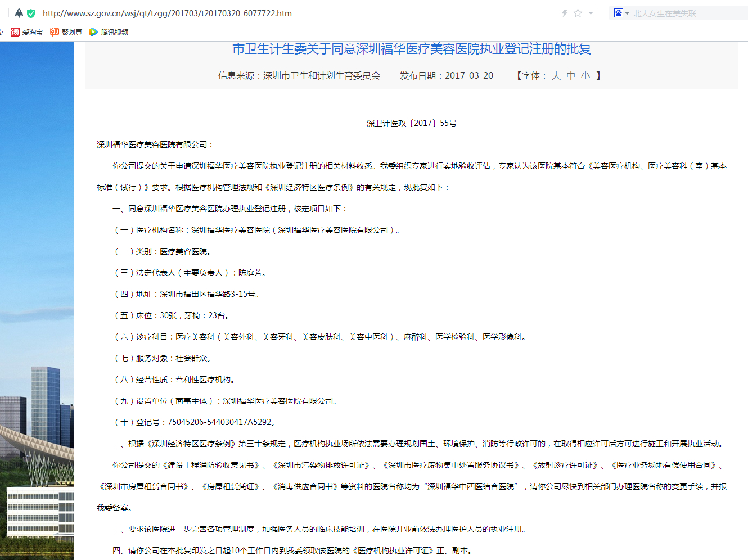Set font size to 小
748x560 pixels.
click(585, 75)
